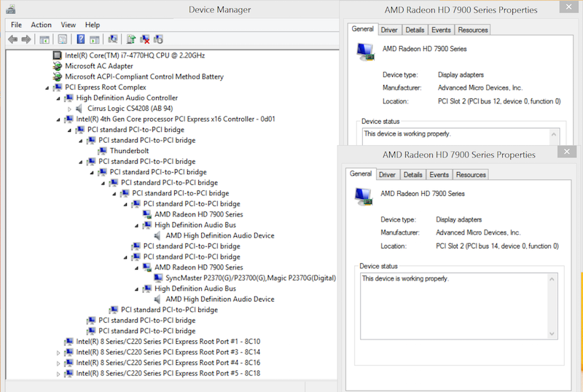Click the Back arrow in Device Manager toolbar
The image size is (583, 392).
pyautogui.click(x=13, y=39)
